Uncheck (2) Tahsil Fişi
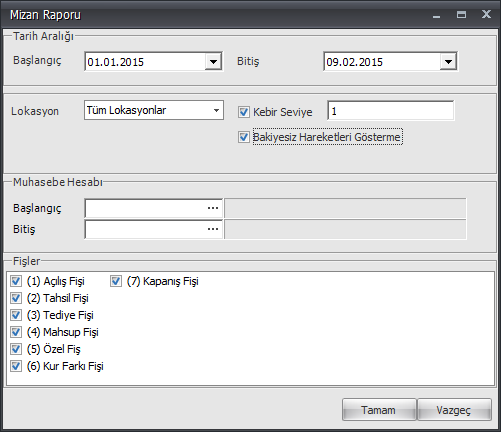 (16, 298)
